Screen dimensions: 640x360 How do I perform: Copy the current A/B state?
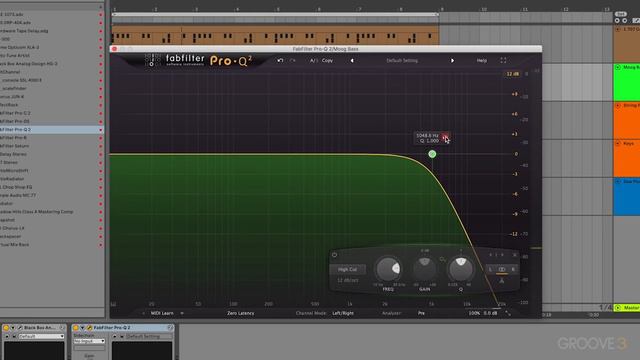point(327,60)
